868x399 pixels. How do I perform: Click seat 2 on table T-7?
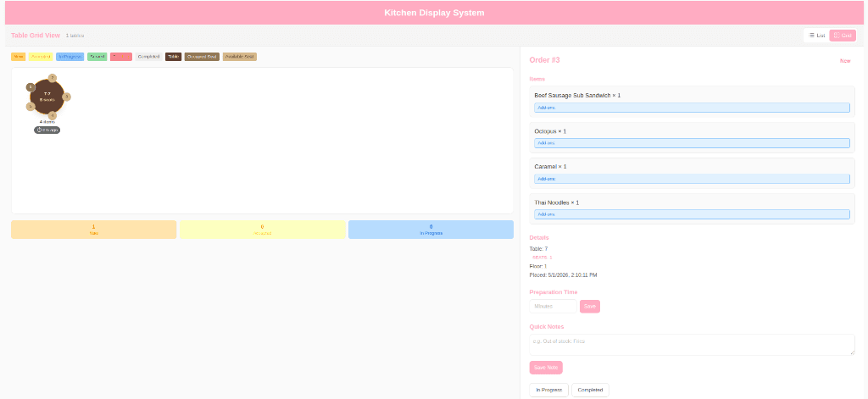pyautogui.click(x=52, y=78)
